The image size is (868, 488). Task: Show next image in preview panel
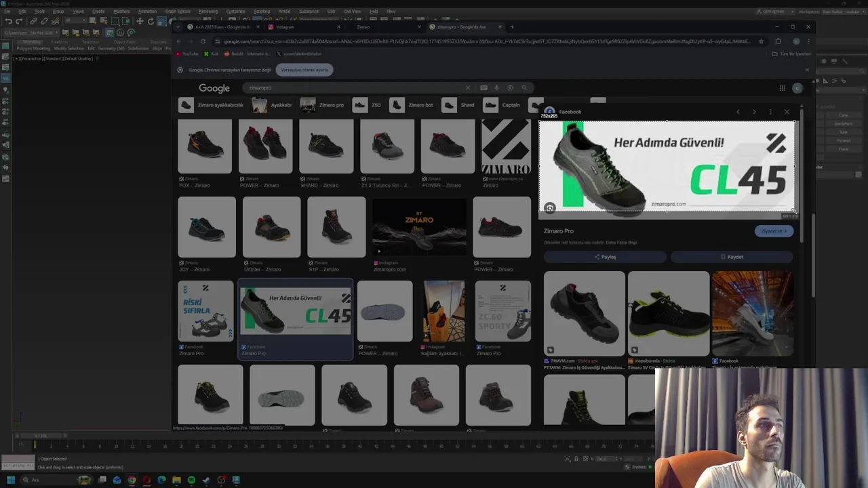754,112
